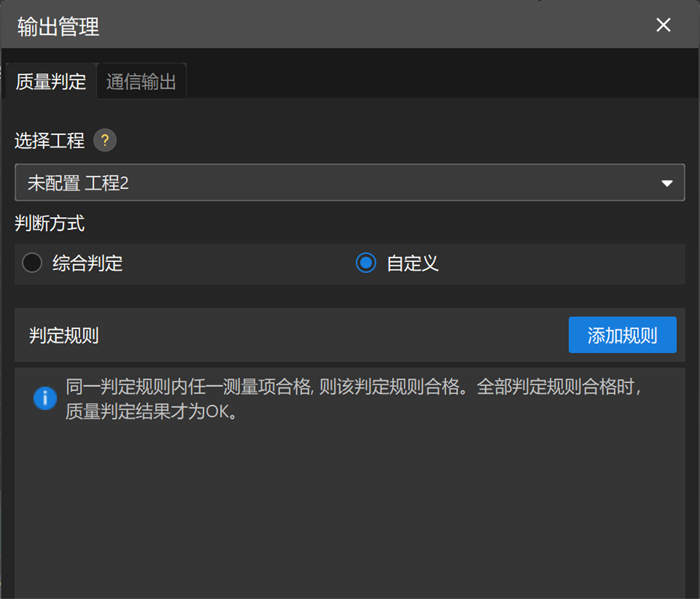Click the blue info icon above rule description

tap(45, 398)
